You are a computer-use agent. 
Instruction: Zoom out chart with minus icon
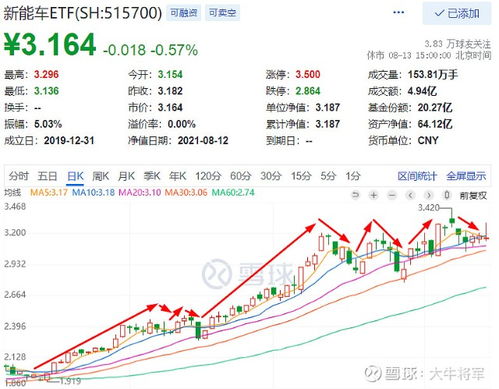coord(392,195)
